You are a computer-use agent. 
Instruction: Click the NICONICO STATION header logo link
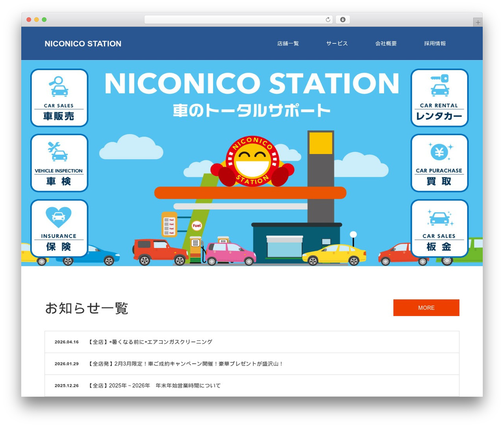point(83,44)
